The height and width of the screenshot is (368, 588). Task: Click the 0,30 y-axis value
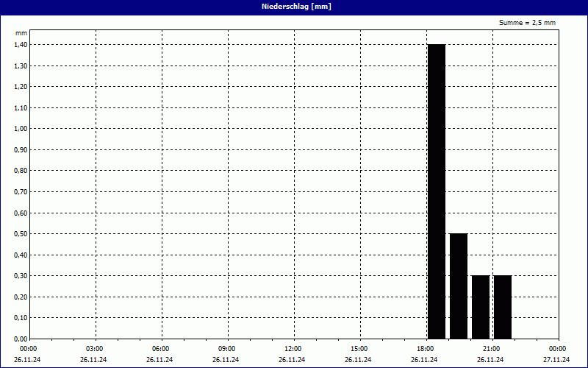[x=21, y=276]
